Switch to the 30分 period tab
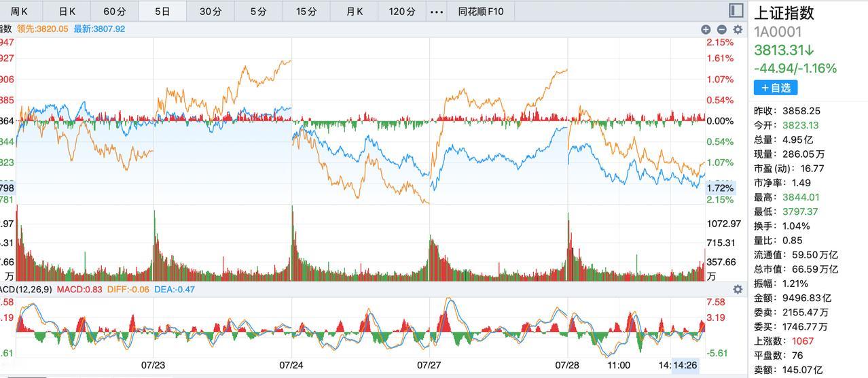The height and width of the screenshot is (378, 868). (x=211, y=12)
